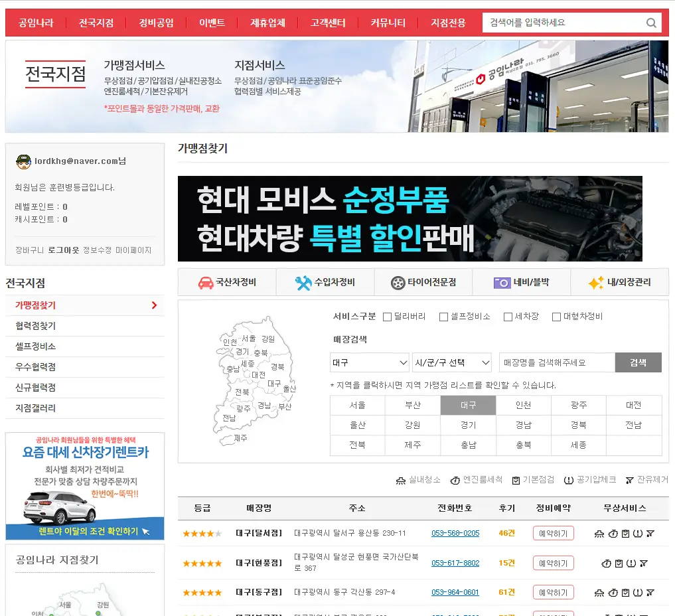Screen dimensions: 675x616
Task: Click the 매장명 search input field
Action: (x=557, y=362)
